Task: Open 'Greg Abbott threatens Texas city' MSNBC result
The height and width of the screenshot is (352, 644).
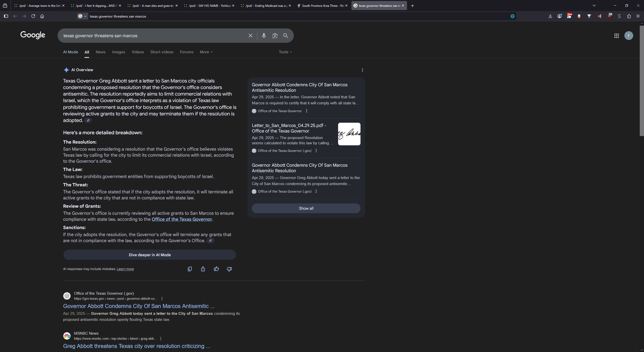Action: (x=137, y=346)
